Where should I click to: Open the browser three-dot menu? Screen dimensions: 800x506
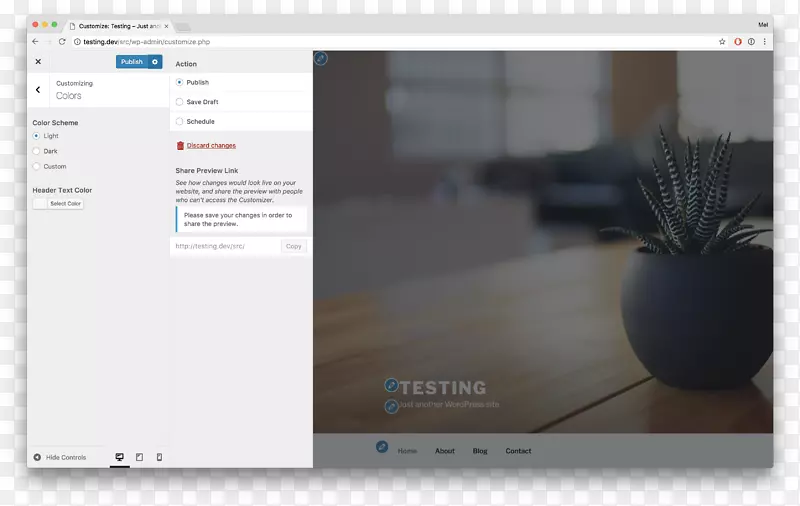pyautogui.click(x=764, y=42)
